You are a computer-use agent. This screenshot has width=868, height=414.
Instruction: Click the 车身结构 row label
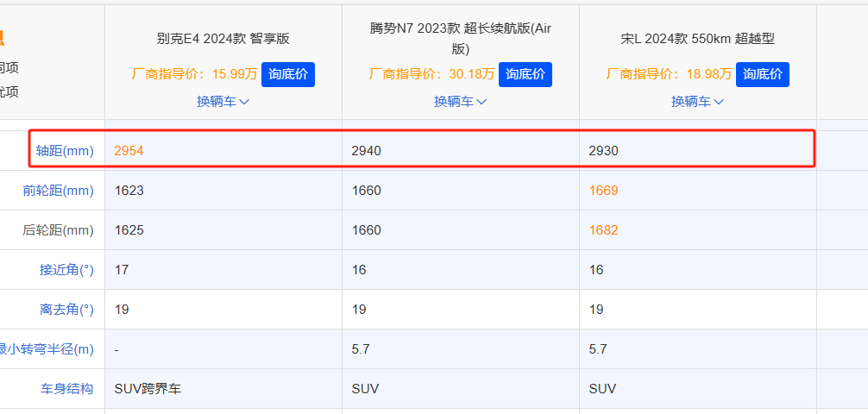point(66,389)
